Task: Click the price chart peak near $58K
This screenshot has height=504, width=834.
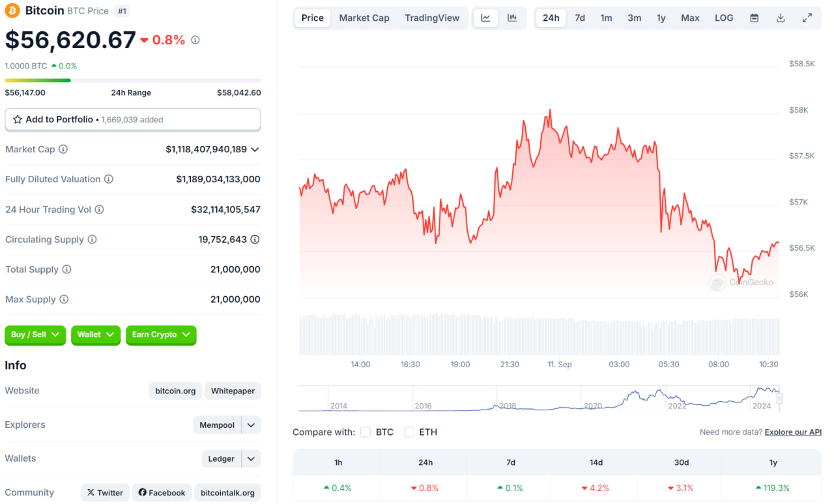Action: coord(550,111)
